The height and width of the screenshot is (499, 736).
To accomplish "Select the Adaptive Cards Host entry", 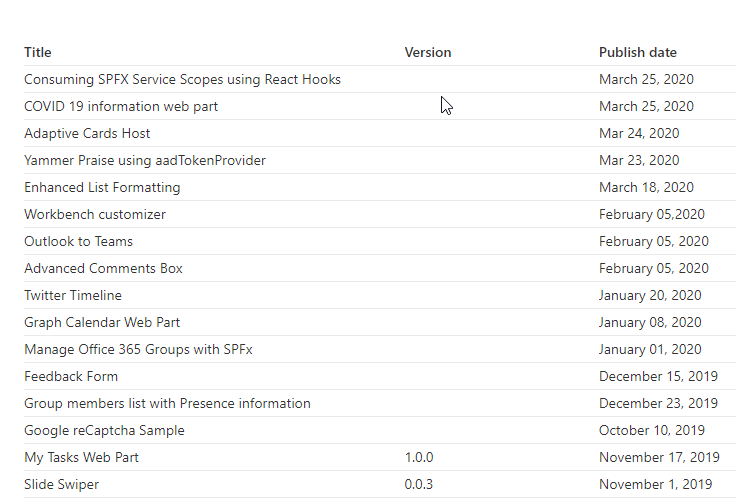I will [x=87, y=133].
